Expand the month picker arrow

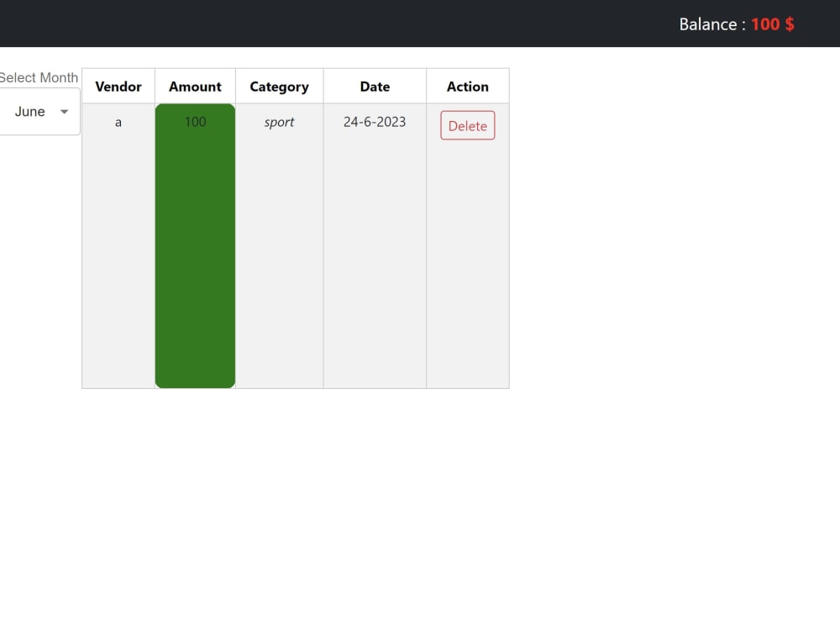pos(64,111)
